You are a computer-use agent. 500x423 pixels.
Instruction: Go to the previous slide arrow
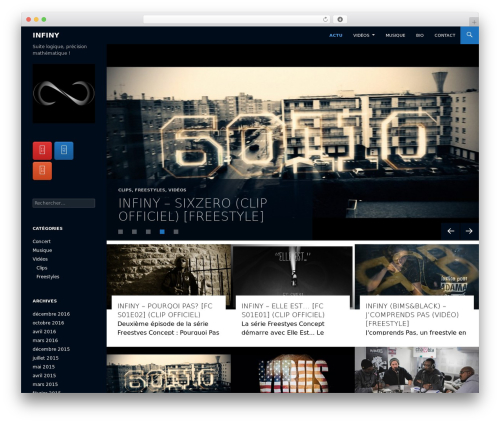451,231
